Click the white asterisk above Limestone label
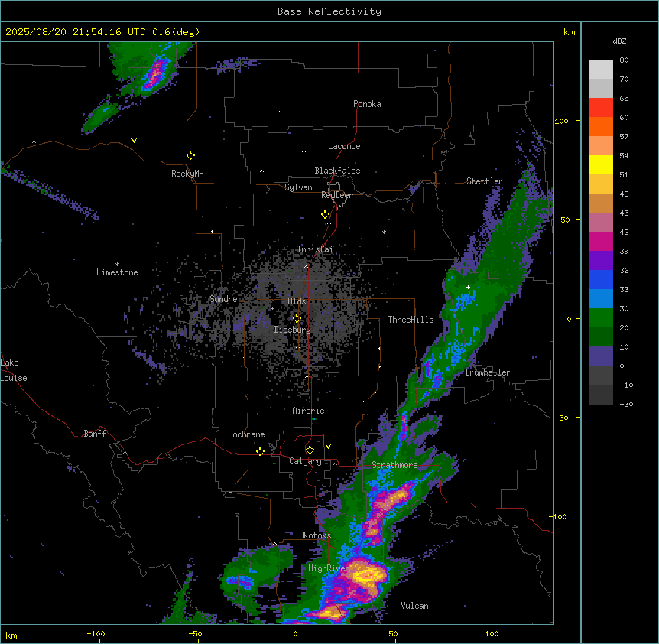Image resolution: width=659 pixels, height=644 pixels. tap(117, 265)
